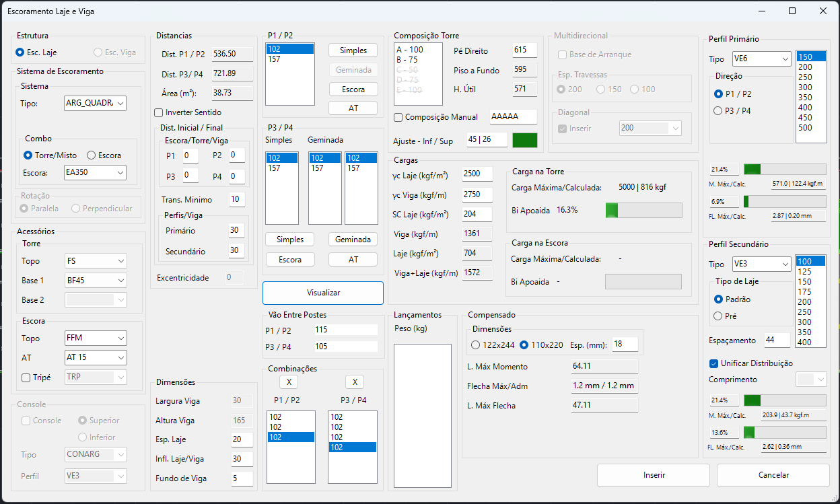The width and height of the screenshot is (840, 504).
Task: Click the Bi Apoiada 16.3% tower load bar
Action: [x=643, y=210]
